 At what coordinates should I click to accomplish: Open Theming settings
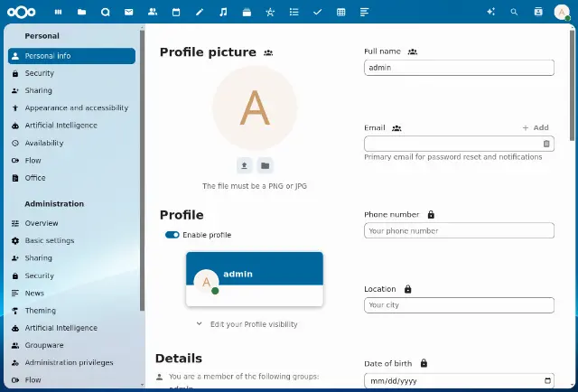71,311
